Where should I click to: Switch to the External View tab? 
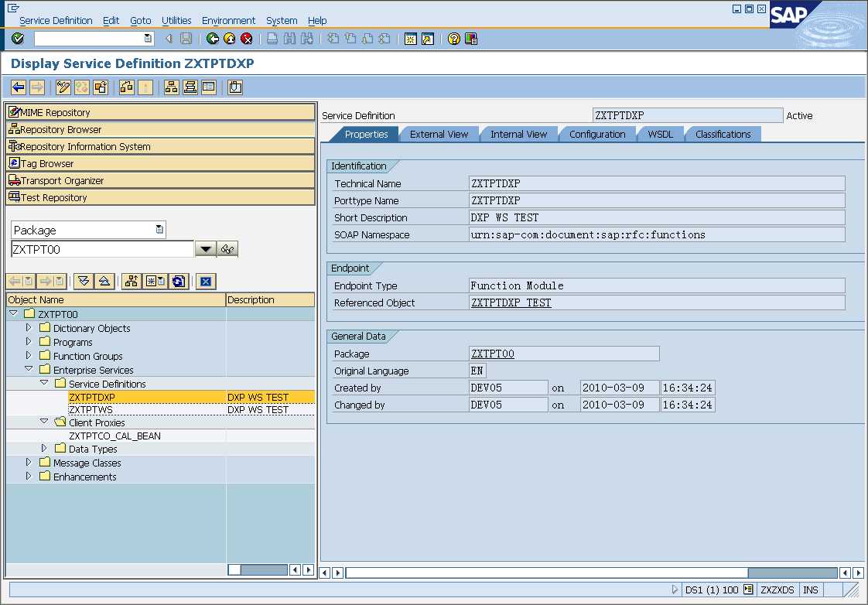point(439,135)
